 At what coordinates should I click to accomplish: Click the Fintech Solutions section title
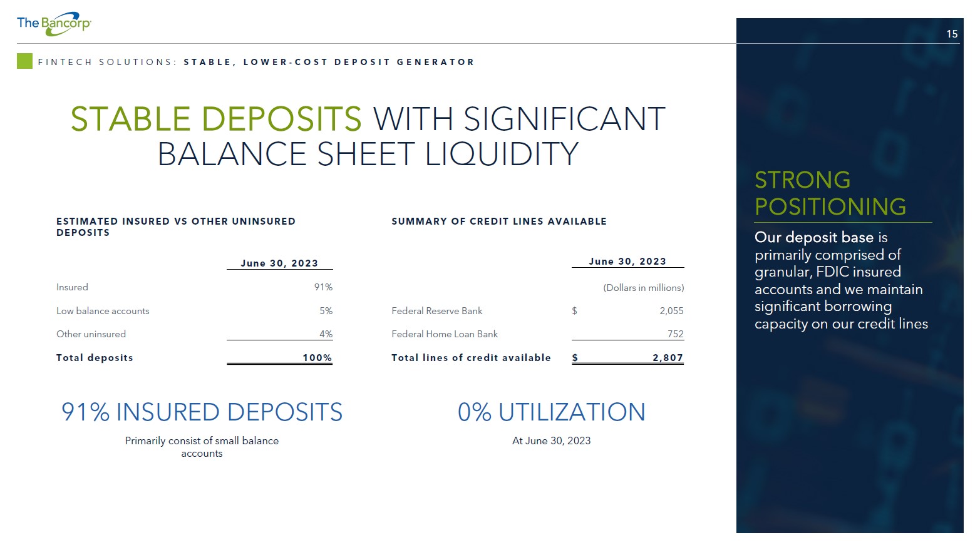click(256, 62)
